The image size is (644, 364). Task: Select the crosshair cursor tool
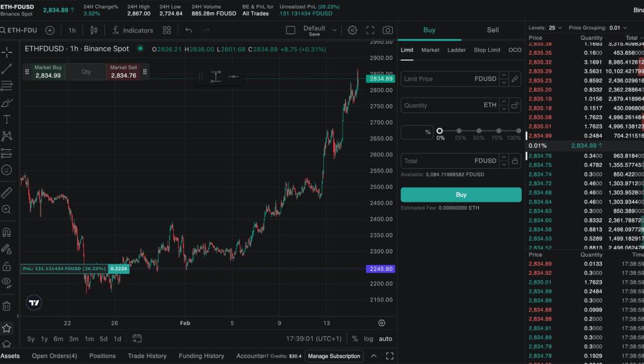(x=6, y=52)
